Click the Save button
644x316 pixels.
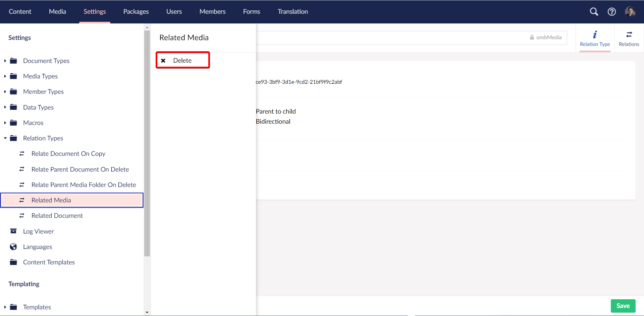tap(623, 306)
